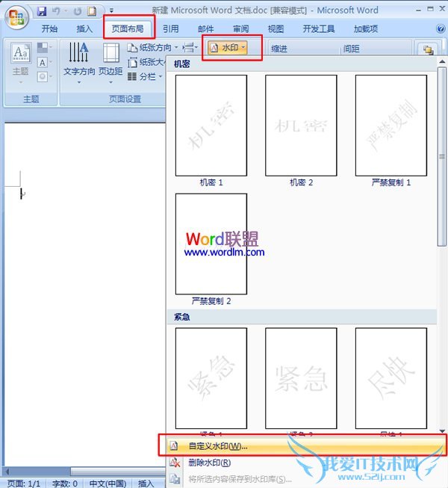The height and width of the screenshot is (488, 448).
Task: Click the 水印 watermark button
Action: point(228,48)
